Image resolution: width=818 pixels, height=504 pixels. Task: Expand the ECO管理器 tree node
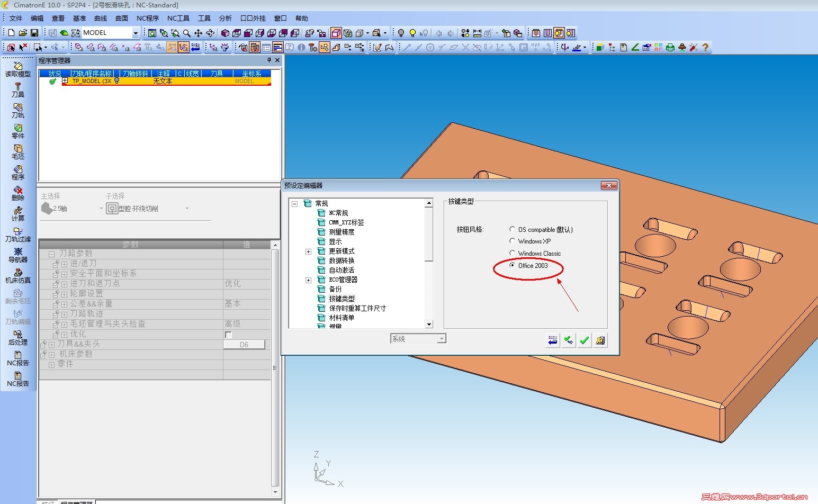point(308,280)
